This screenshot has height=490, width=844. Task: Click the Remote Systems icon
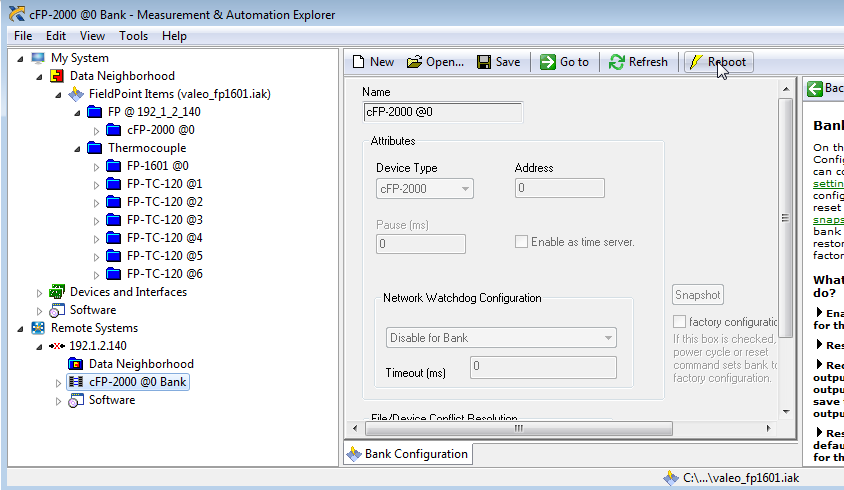coord(38,328)
